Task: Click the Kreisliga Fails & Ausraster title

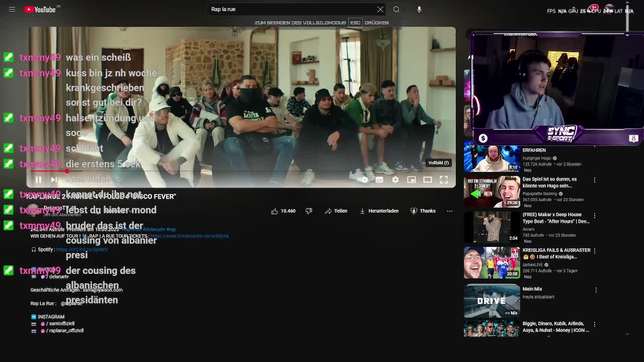Action: (x=556, y=253)
